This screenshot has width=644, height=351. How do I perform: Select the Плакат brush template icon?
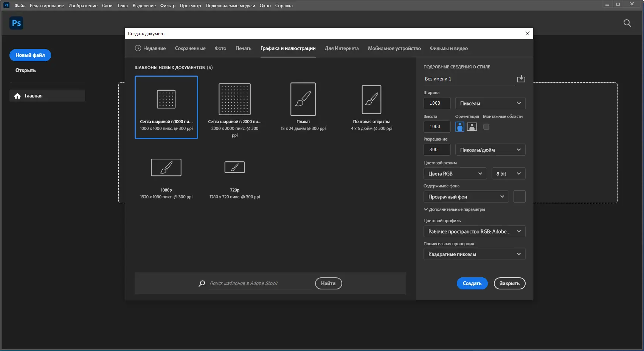tap(303, 99)
